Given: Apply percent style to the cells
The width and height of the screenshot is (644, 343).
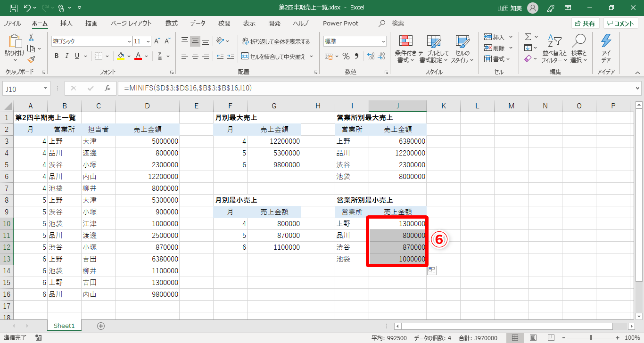Looking at the screenshot, I should [346, 56].
